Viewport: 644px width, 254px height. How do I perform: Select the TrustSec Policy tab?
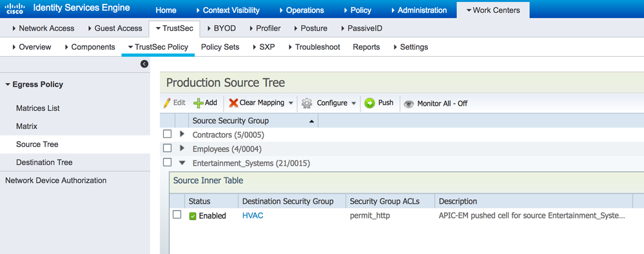click(x=158, y=47)
